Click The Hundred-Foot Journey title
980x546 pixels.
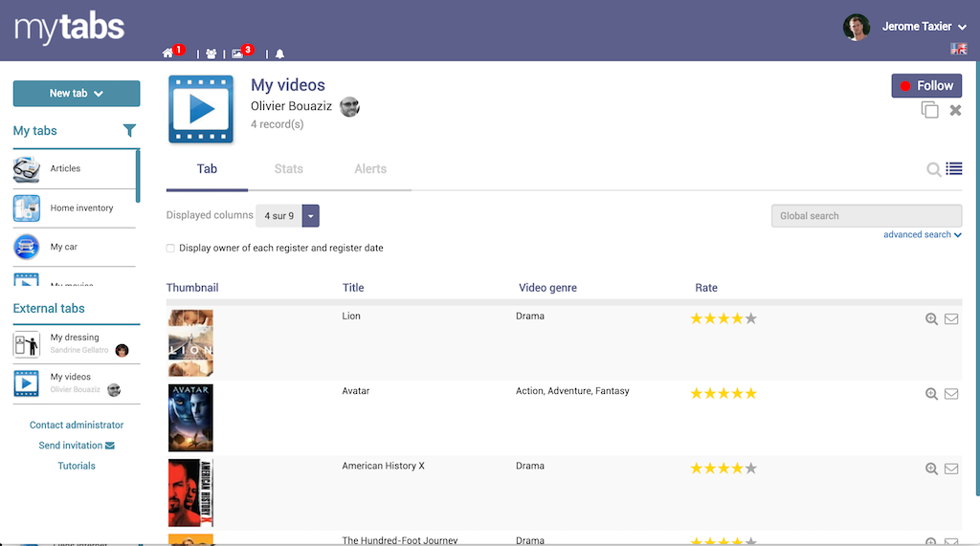(400, 540)
